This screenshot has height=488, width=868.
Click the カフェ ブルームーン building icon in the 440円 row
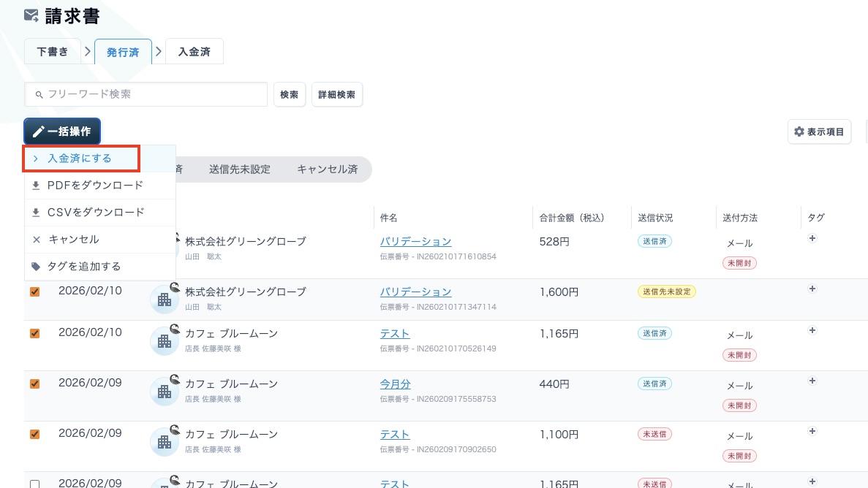click(165, 391)
